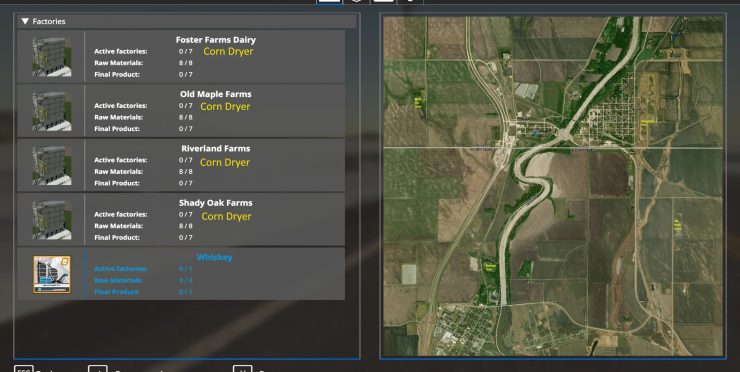Click the Foster Farms Dairy title

pos(216,40)
